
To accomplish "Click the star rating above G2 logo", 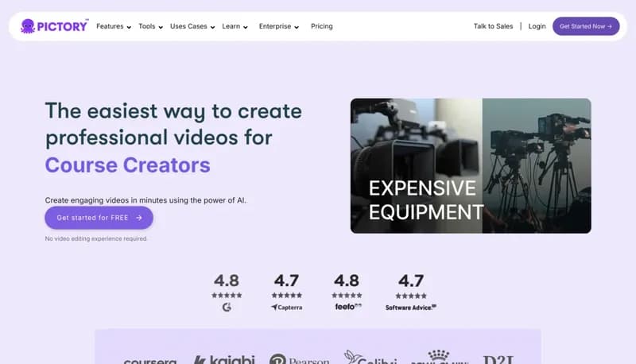I will click(x=227, y=295).
